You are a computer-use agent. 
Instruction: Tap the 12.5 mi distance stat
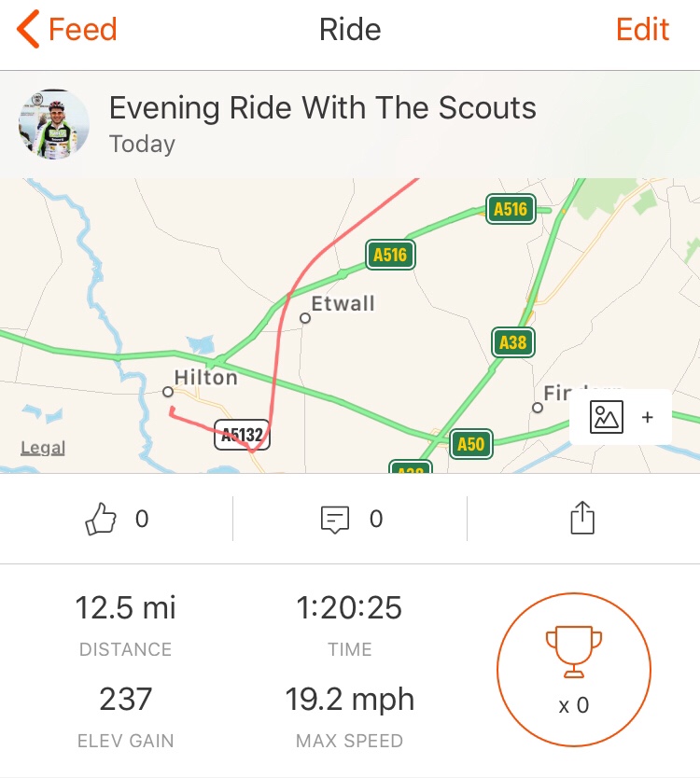(x=125, y=608)
